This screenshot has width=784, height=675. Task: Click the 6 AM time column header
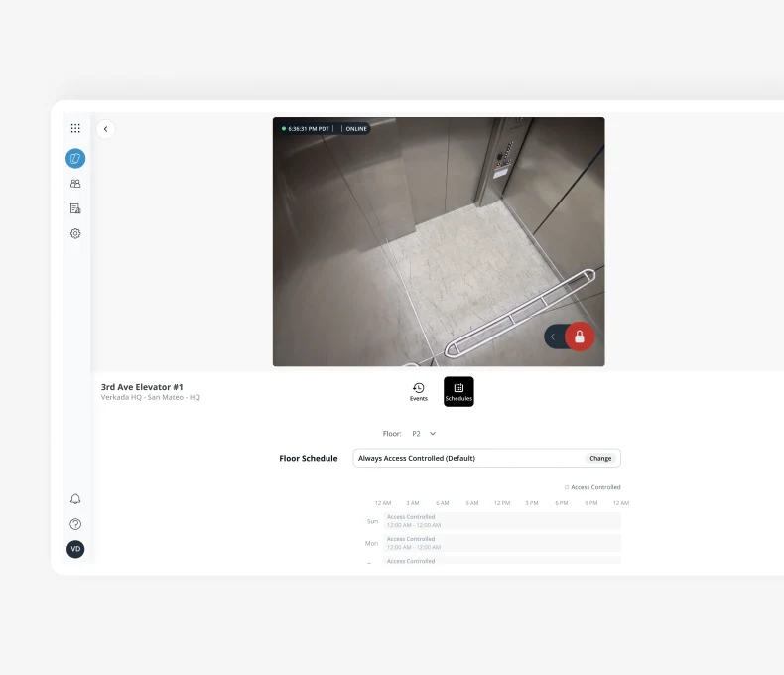[443, 503]
